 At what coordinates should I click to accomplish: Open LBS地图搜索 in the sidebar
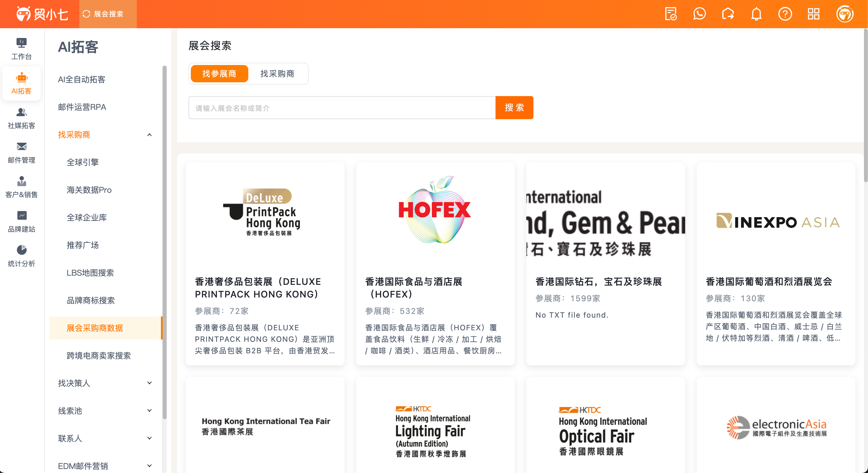(x=90, y=272)
